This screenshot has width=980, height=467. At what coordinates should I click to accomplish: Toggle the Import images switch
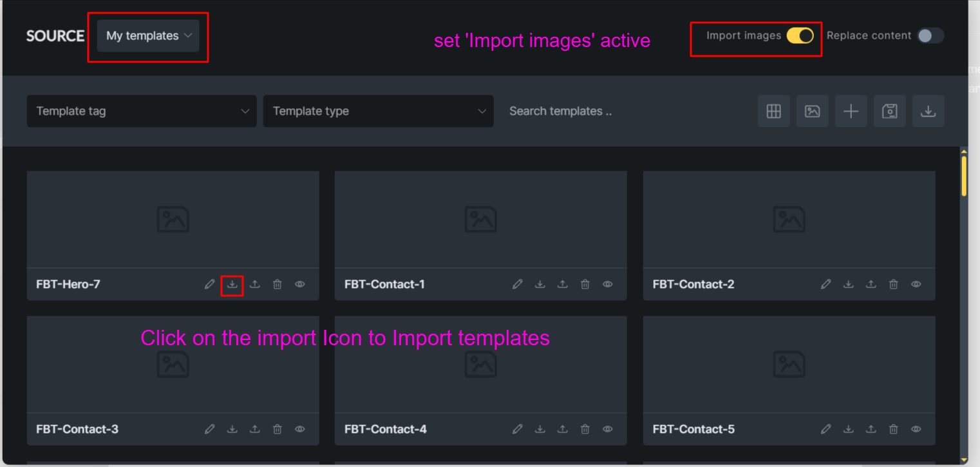pyautogui.click(x=800, y=36)
